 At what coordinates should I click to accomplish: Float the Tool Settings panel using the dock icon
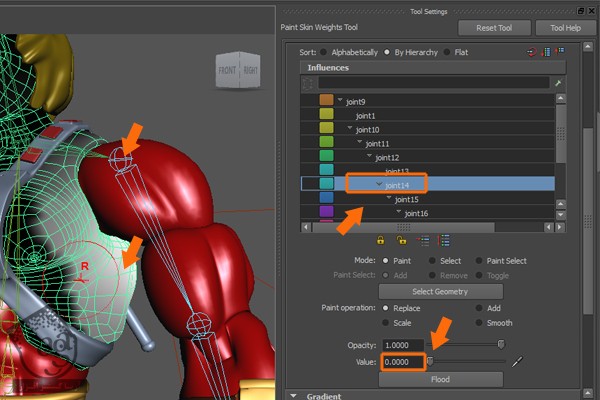tap(580, 11)
